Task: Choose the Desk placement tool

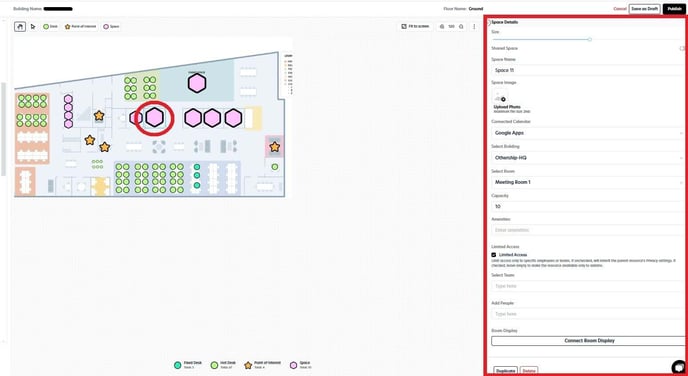Action: 50,27
